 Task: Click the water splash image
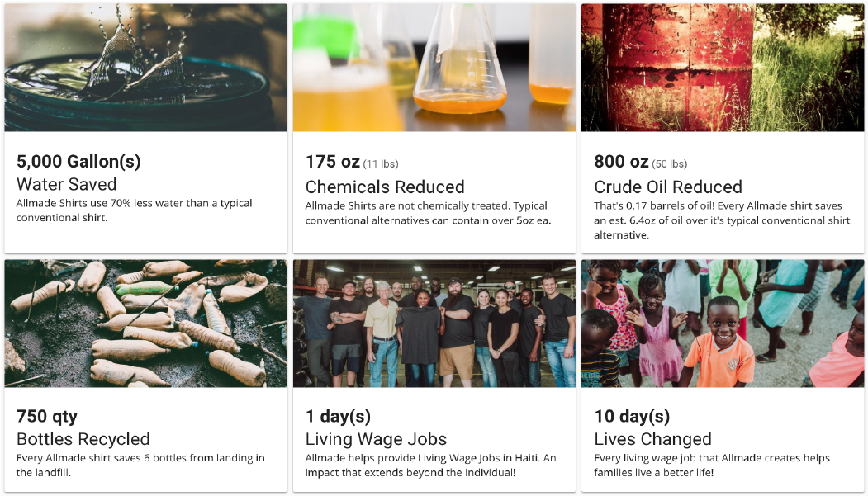click(146, 68)
